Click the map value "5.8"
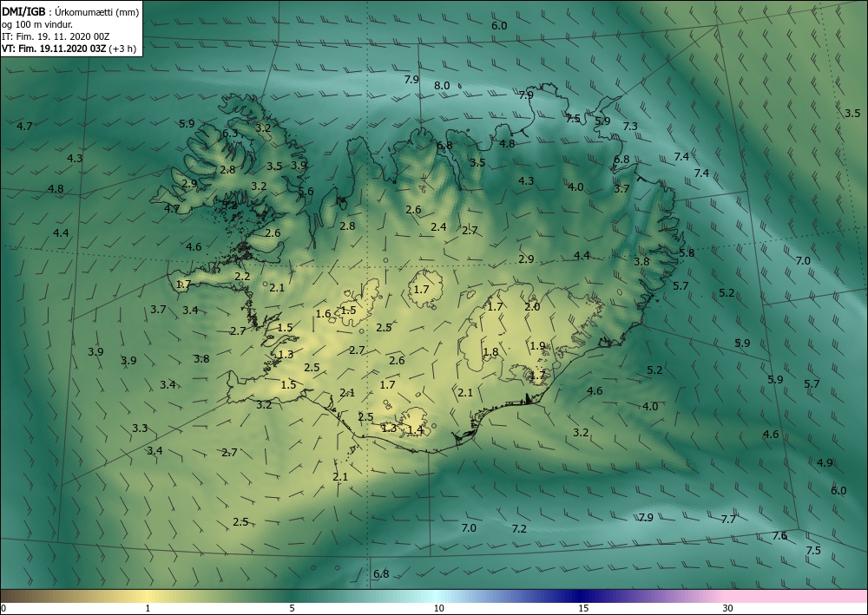The width and height of the screenshot is (868, 615). (687, 252)
